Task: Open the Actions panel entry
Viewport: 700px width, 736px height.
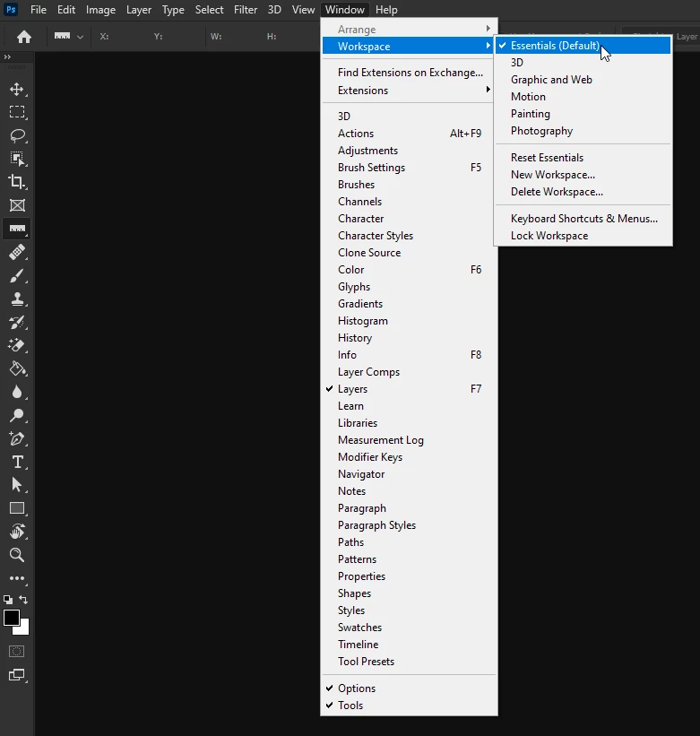Action: [409, 134]
